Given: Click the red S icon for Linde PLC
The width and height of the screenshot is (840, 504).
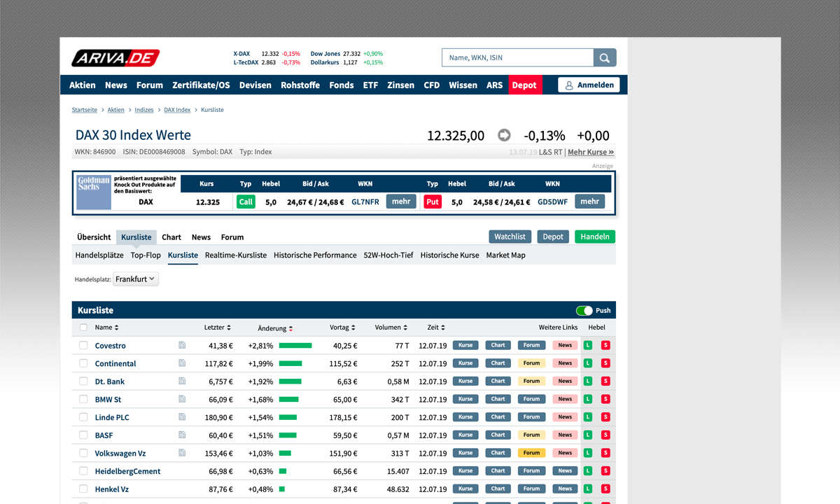Looking at the screenshot, I should (x=605, y=417).
